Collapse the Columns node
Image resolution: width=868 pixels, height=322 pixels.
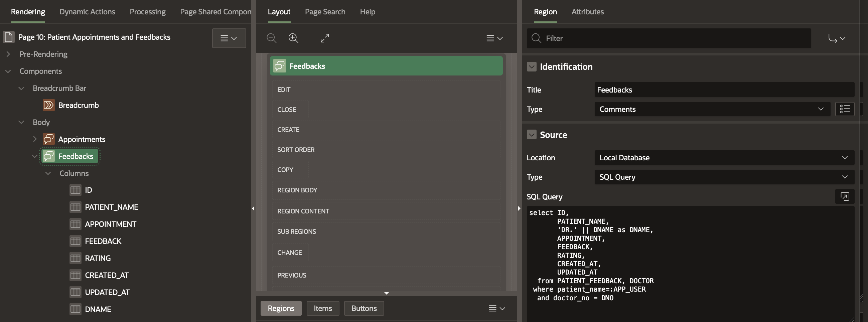(x=48, y=173)
